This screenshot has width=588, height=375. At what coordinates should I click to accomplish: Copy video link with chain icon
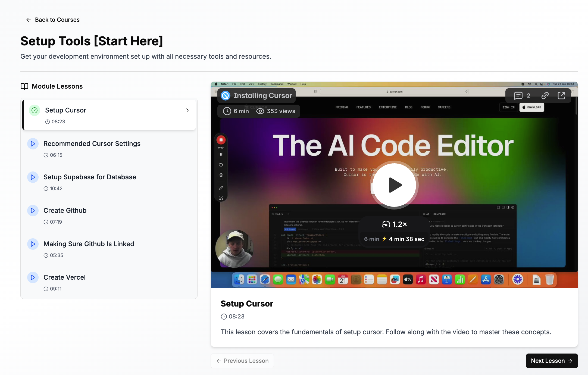coord(545,95)
